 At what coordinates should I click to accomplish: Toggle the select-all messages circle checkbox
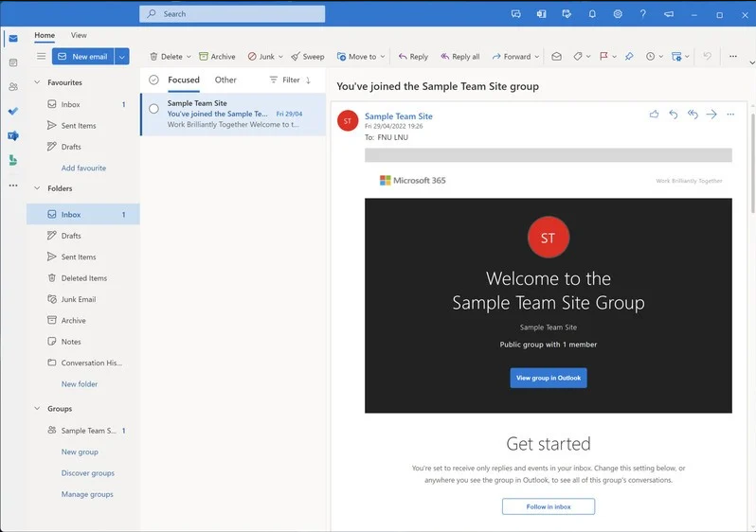point(153,80)
